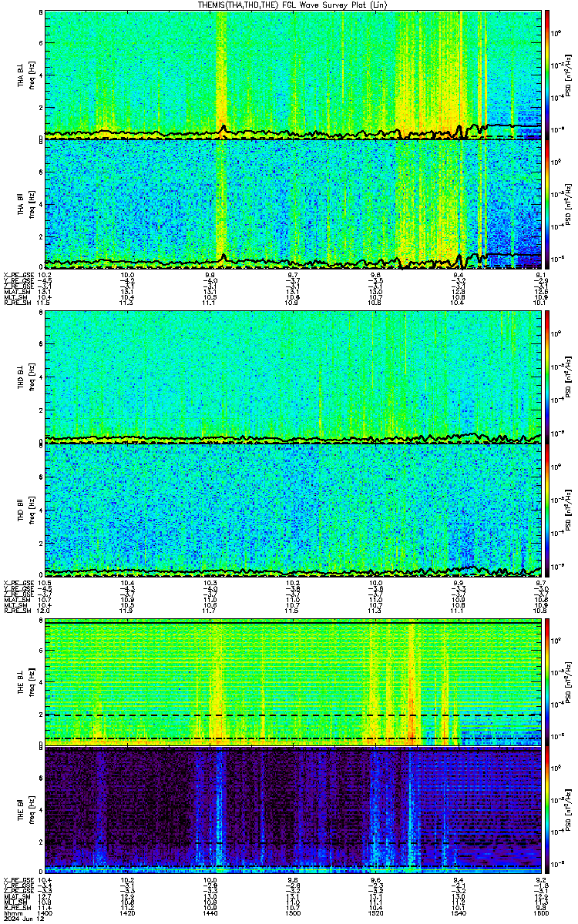This screenshot has height=924, width=578.
Task: Click the color bar beside THE B-perpendicular panel
Action: 547,681
